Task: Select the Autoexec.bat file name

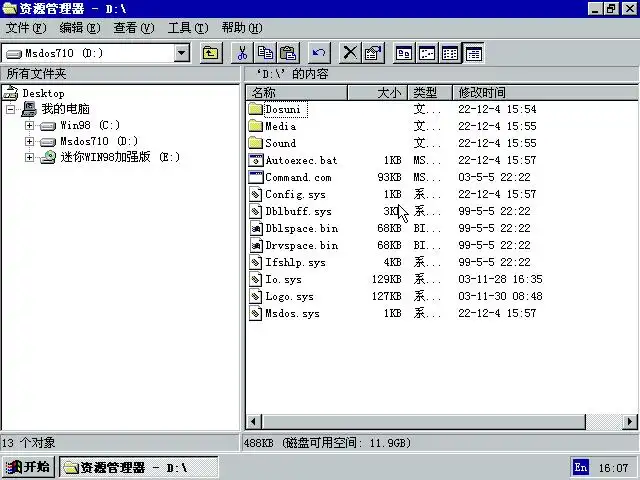Action: point(301,160)
